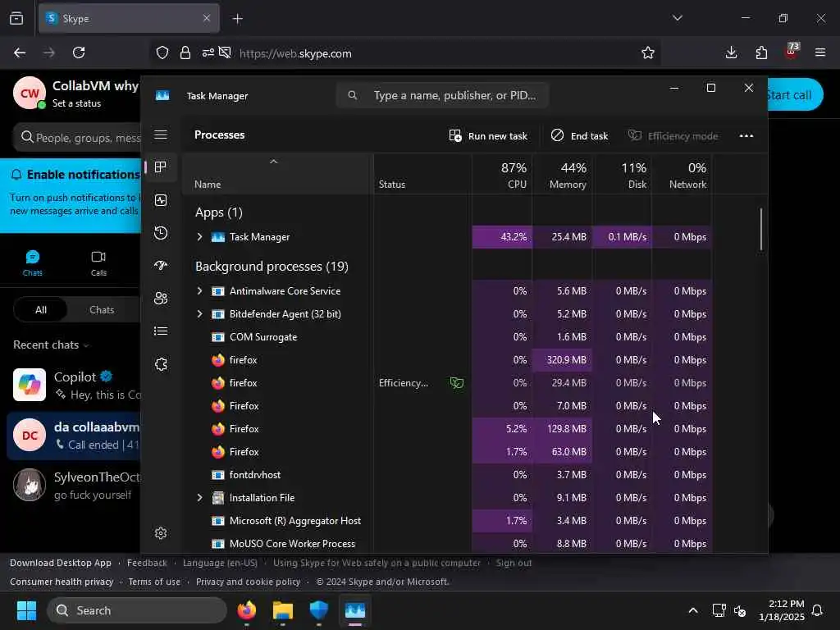Screen dimensions: 840x630
Task: Click the Skype People, groups search field
Action: 78,138
